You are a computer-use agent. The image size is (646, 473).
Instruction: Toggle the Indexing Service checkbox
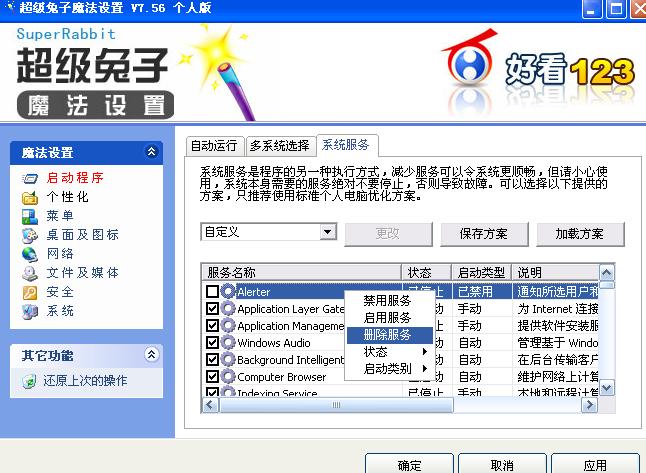[212, 392]
